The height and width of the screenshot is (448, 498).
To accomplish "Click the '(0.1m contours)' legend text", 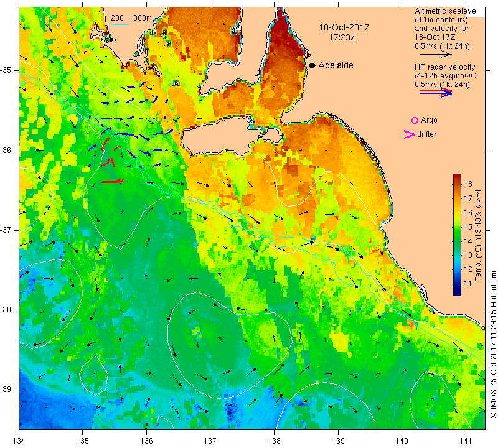I will pyautogui.click(x=441, y=20).
